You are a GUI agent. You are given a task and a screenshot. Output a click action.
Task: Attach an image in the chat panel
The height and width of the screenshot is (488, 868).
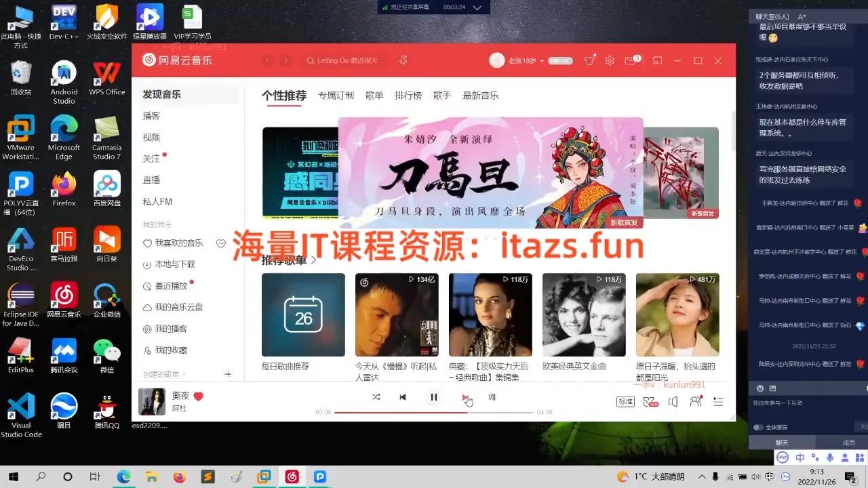point(772,388)
